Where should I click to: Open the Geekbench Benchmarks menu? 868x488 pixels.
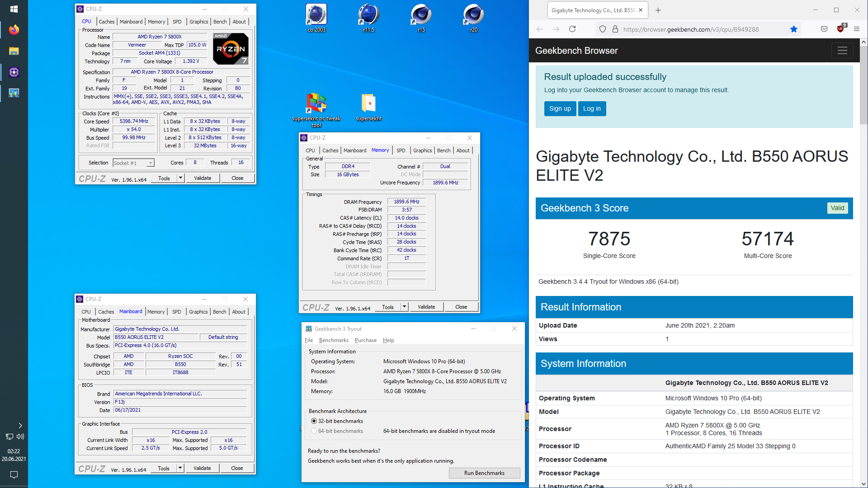334,340
